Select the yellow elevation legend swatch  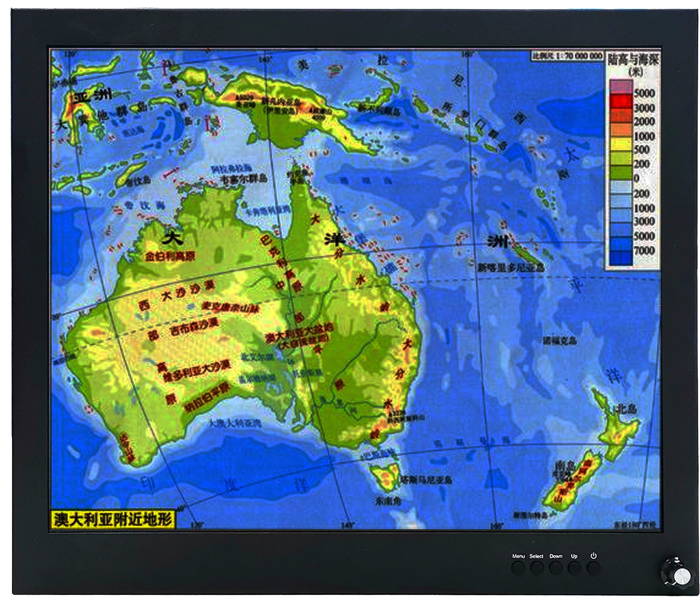[x=621, y=144]
